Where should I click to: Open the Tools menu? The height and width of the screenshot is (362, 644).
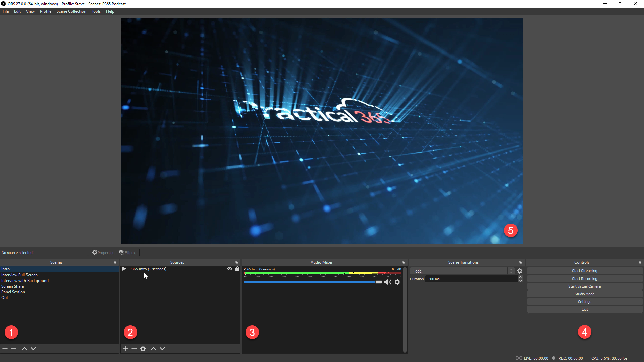[96, 11]
